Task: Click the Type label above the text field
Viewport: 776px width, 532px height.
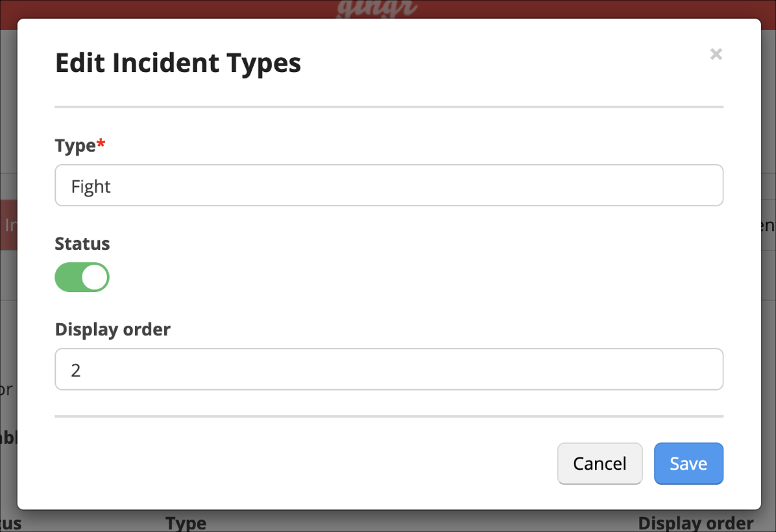Action: 73,146
